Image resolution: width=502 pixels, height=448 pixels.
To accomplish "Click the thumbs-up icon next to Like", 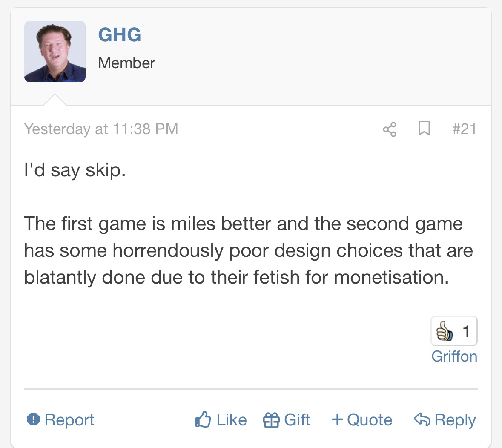I will (x=203, y=419).
